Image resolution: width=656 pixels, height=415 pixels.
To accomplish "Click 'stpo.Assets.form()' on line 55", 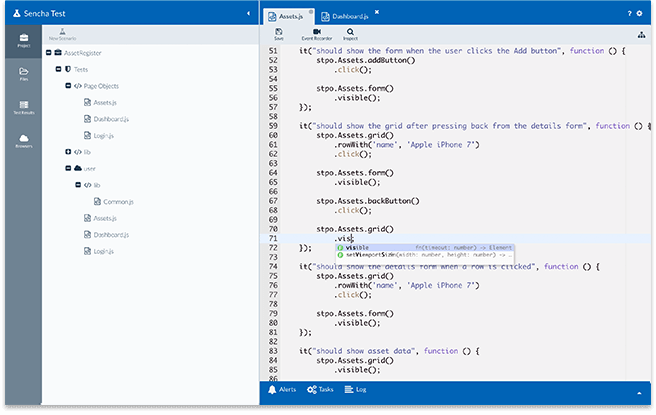I will point(355,88).
